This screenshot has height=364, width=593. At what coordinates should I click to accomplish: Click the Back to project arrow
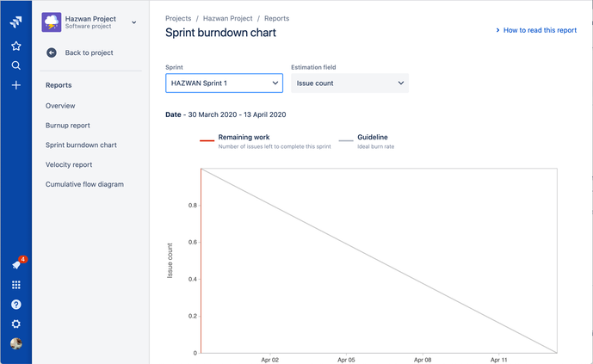click(52, 52)
